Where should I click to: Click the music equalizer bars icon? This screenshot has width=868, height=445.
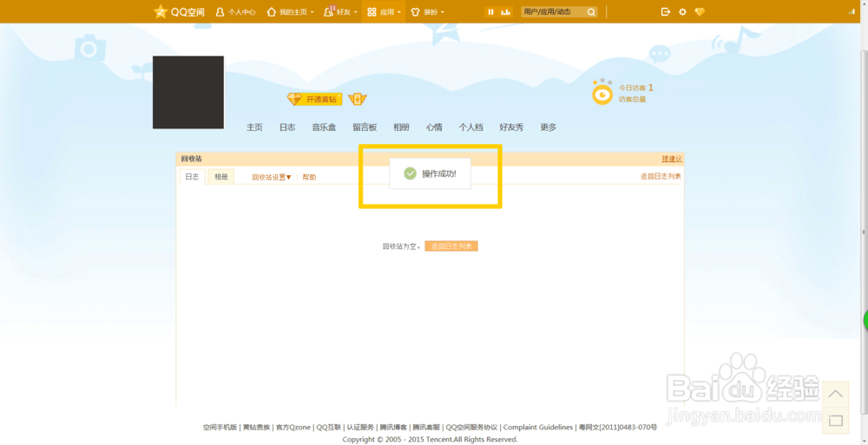(x=505, y=11)
